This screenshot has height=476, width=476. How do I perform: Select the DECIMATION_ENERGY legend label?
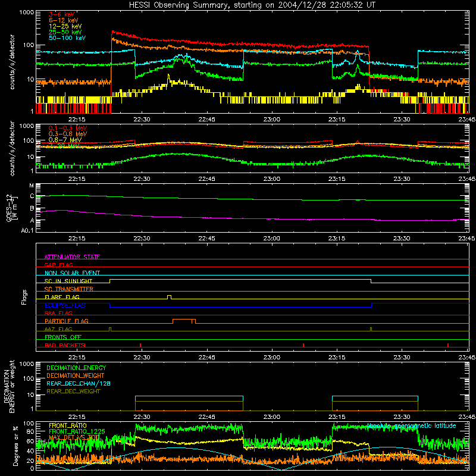click(76, 368)
